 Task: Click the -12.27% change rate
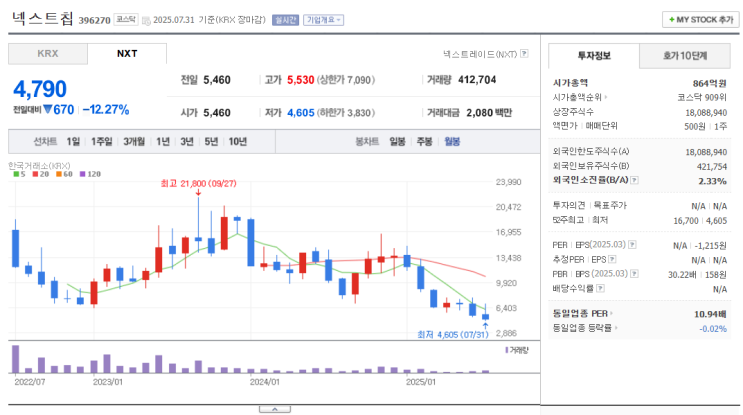pyautogui.click(x=106, y=110)
